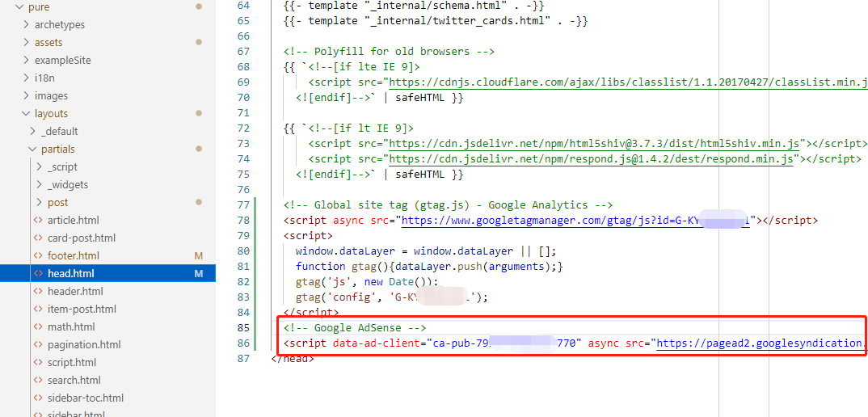868x417 pixels.
Task: Click the closing </head> tag
Action: click(293, 358)
